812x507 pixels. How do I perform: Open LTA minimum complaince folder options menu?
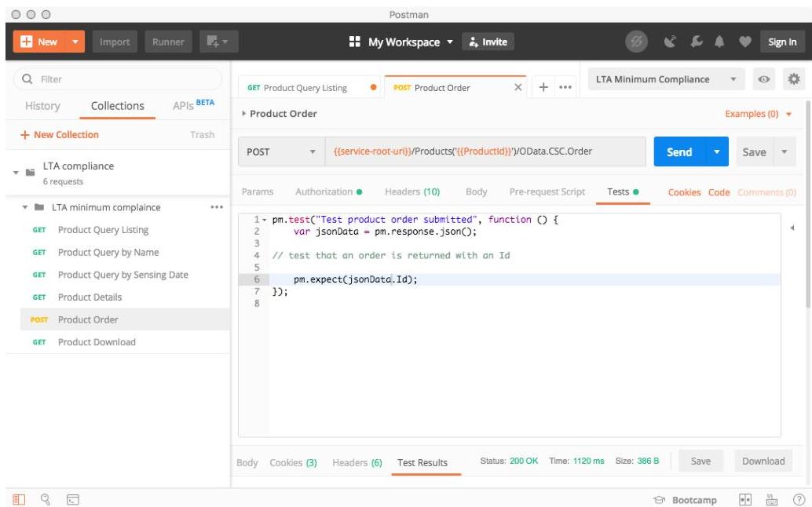click(x=217, y=207)
